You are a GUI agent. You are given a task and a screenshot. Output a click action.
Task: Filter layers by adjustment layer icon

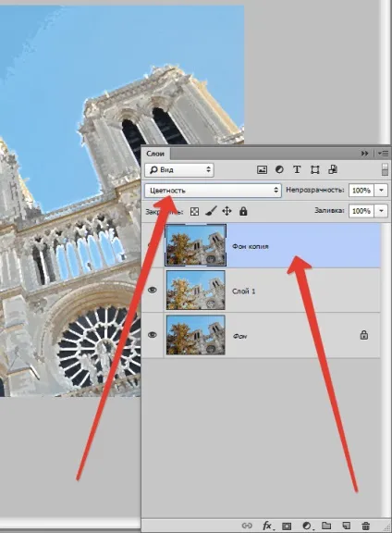(x=279, y=169)
